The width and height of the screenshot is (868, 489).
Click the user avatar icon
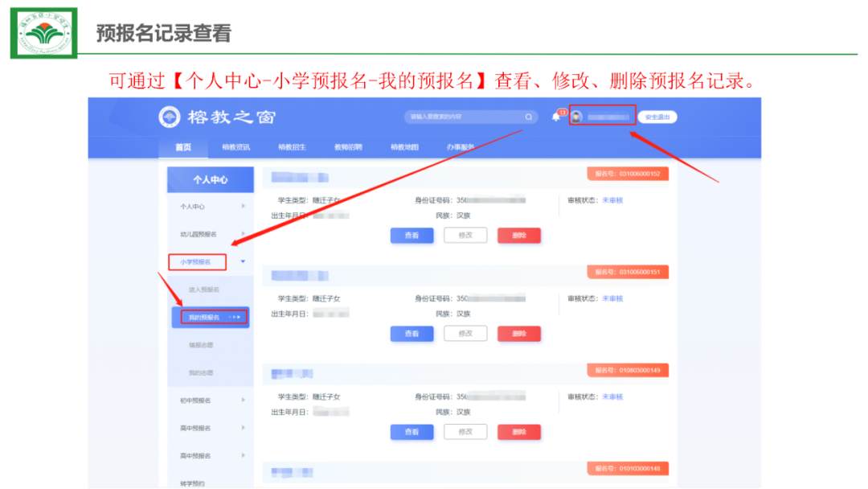[x=577, y=117]
